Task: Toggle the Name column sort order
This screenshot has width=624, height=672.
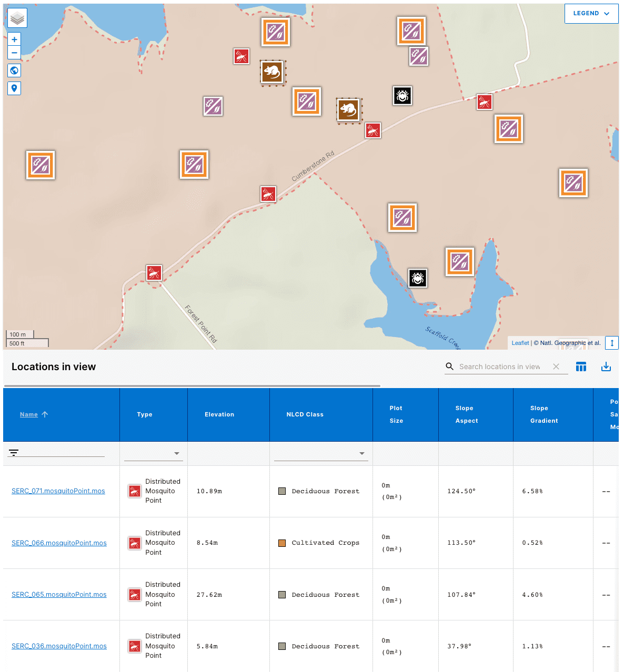Action: click(x=34, y=414)
